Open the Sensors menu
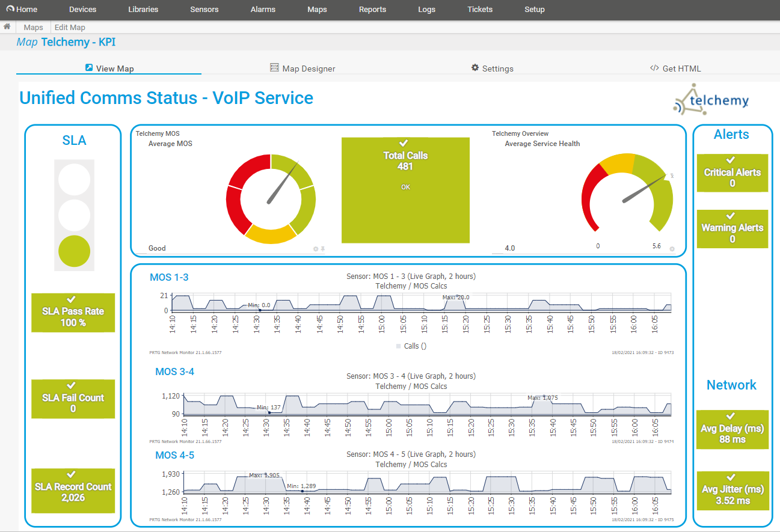780x532 pixels. coord(204,10)
